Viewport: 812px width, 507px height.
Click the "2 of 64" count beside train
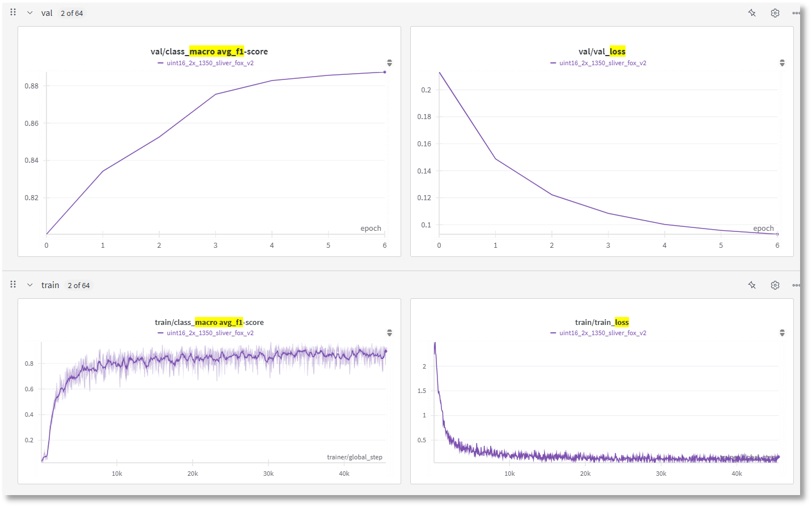[x=79, y=285]
